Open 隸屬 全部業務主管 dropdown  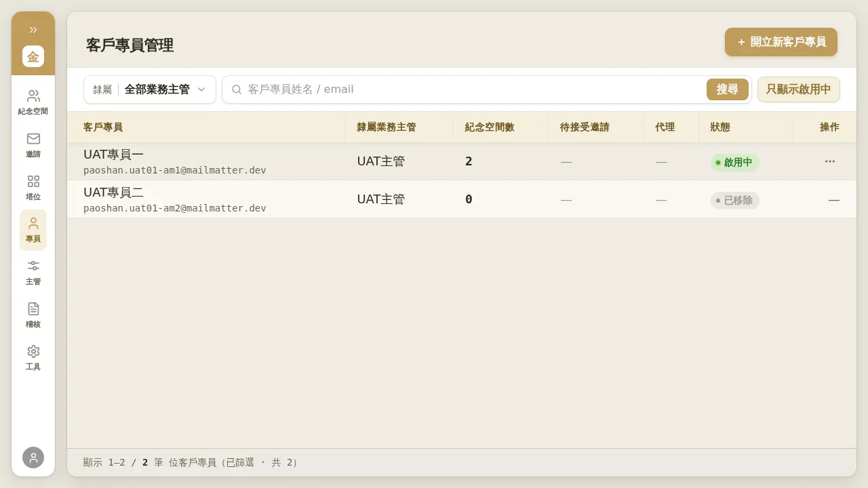pos(150,89)
